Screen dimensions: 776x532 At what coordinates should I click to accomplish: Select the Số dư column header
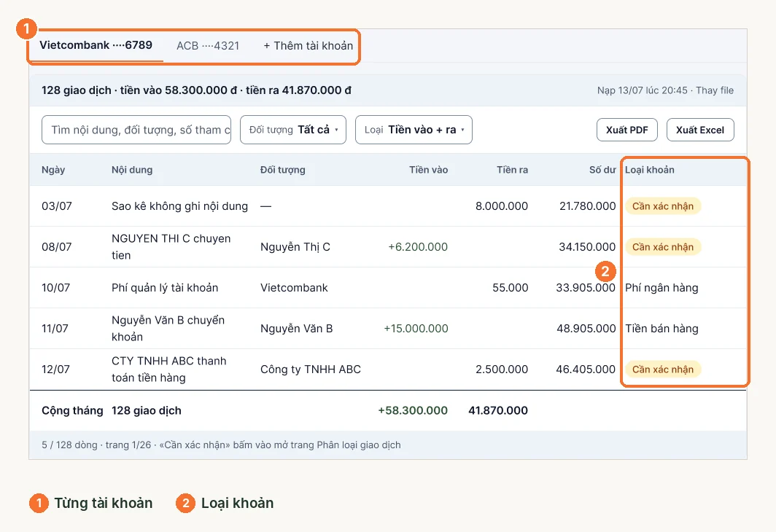(602, 170)
